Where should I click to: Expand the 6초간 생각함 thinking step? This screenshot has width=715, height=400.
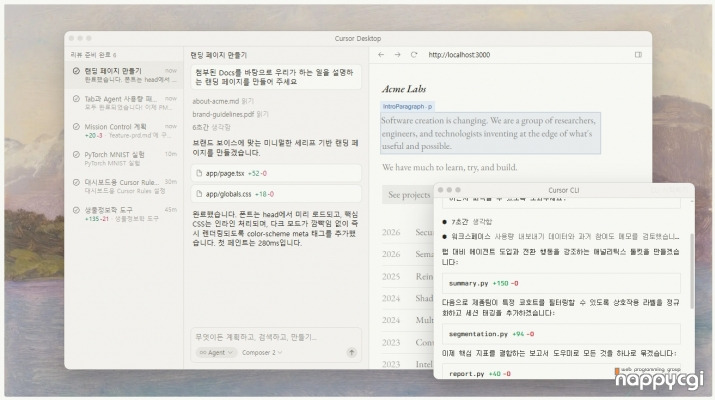click(x=212, y=127)
